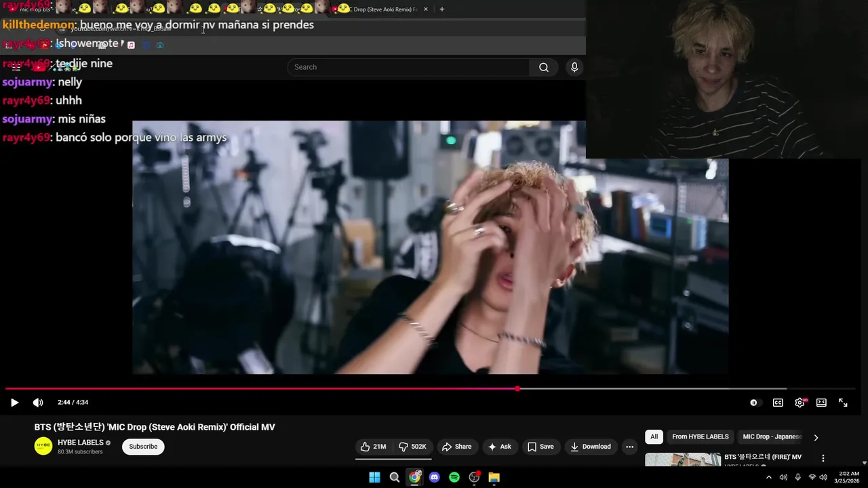Screen dimensions: 868x488
Task: Show hidden system tray icons
Action: pyautogui.click(x=768, y=477)
